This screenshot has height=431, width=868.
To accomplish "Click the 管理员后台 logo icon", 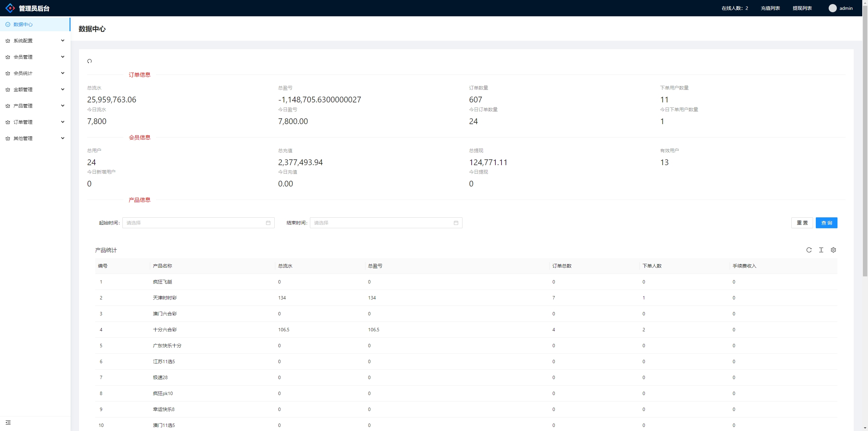I will pyautogui.click(x=10, y=8).
